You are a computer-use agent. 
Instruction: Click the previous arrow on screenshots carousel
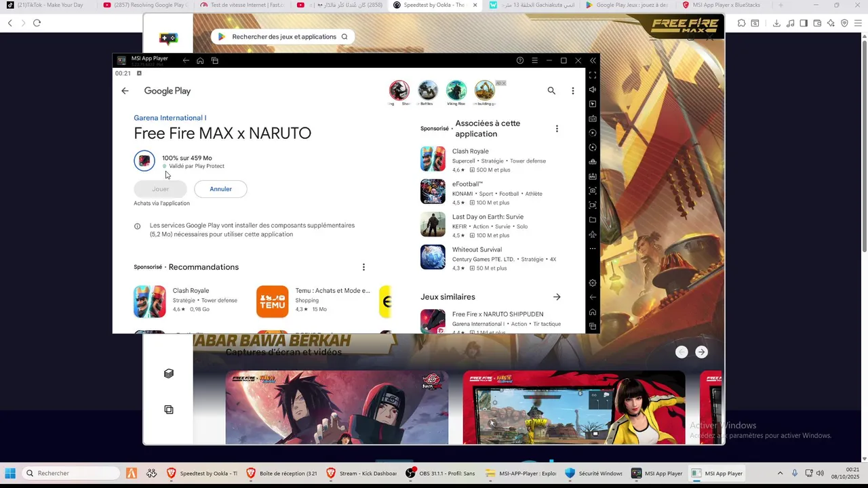tap(682, 352)
